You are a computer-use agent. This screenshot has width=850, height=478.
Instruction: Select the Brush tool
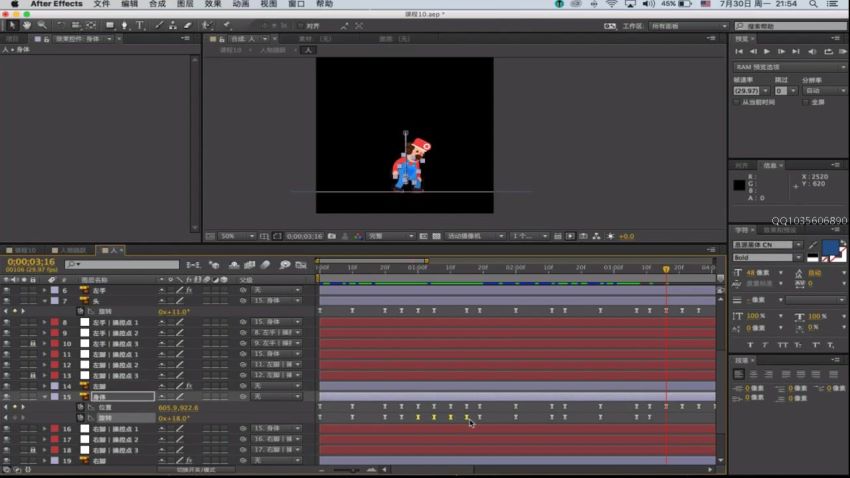(159, 25)
